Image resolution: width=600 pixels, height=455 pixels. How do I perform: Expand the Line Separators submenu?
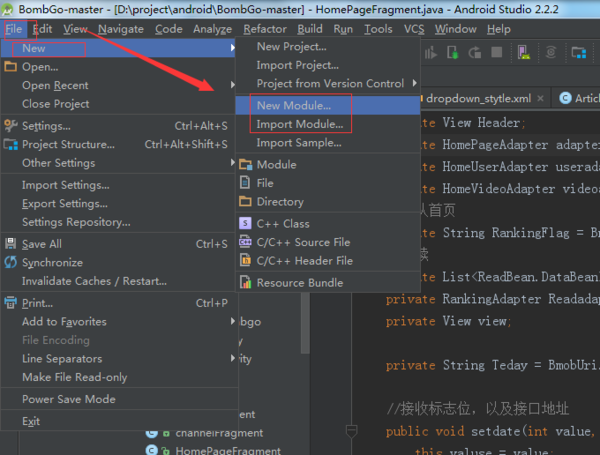(x=119, y=359)
